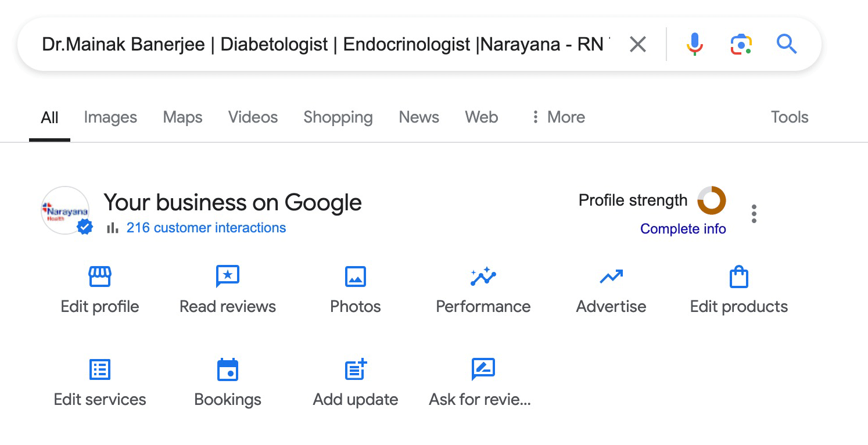Open Complete info for profile strength
Image resolution: width=868 pixels, height=445 pixels.
click(683, 228)
